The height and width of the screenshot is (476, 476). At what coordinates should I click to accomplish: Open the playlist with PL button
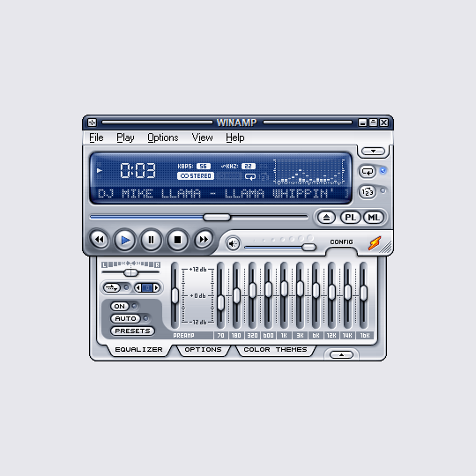350,218
